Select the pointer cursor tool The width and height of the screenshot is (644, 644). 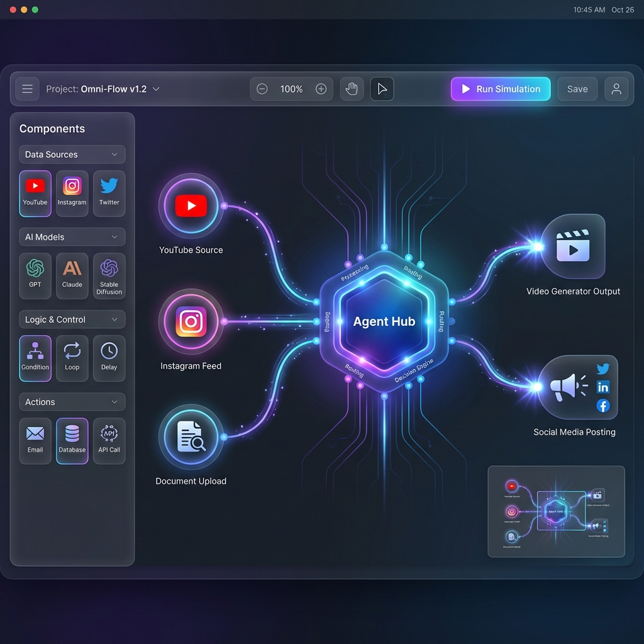pos(382,89)
